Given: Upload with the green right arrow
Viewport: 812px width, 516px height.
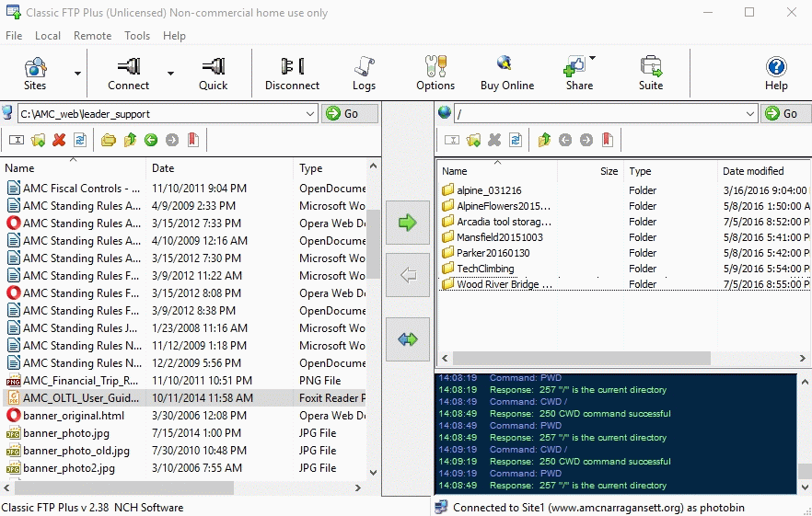Looking at the screenshot, I should pos(408,223).
